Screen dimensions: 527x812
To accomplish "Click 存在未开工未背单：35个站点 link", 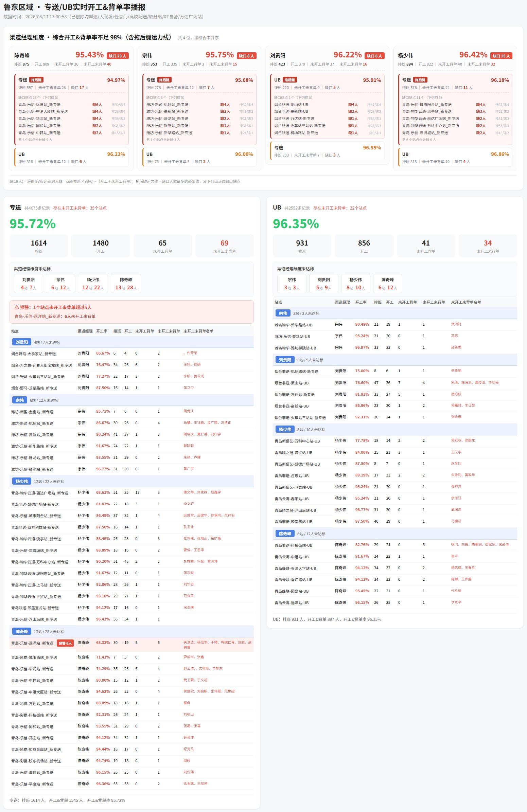I will point(80,208).
